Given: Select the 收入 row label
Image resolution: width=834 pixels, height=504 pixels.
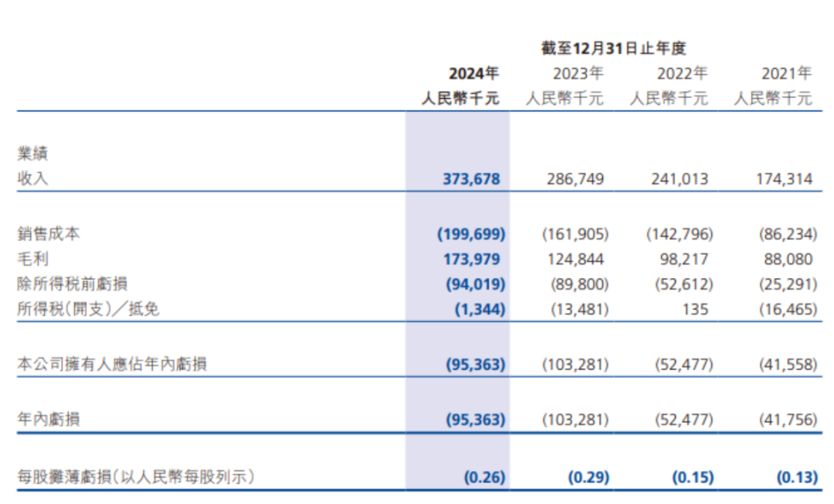Looking at the screenshot, I should click(32, 178).
